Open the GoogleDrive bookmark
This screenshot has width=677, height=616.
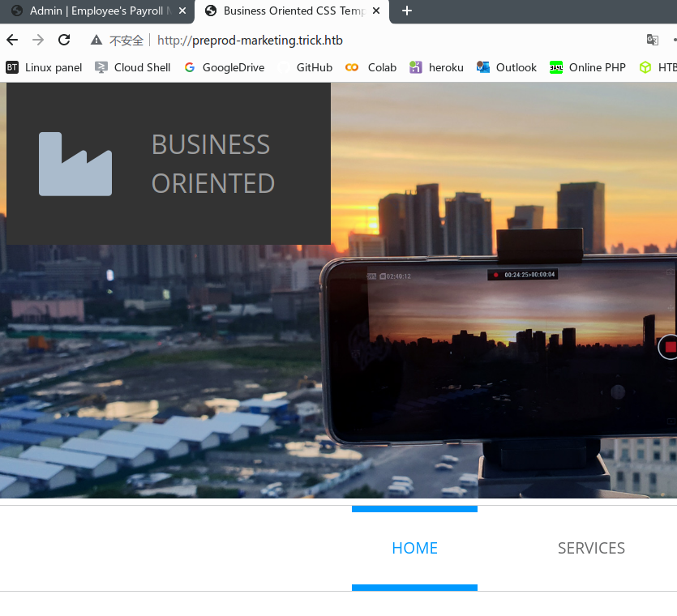(225, 67)
